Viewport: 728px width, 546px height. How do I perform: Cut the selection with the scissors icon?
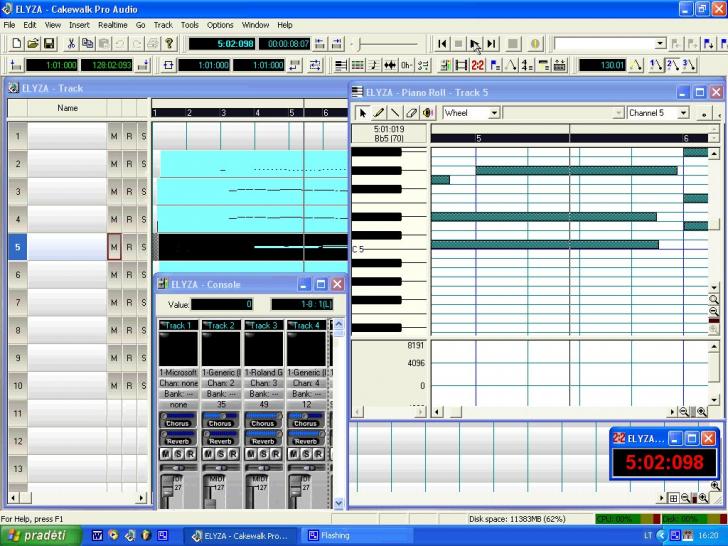[71, 44]
